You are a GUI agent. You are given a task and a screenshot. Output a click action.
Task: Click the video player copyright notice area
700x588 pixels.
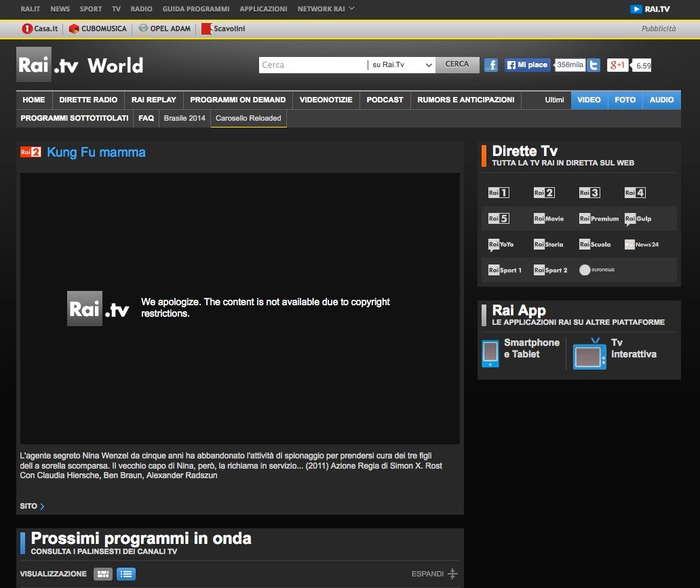(240, 308)
